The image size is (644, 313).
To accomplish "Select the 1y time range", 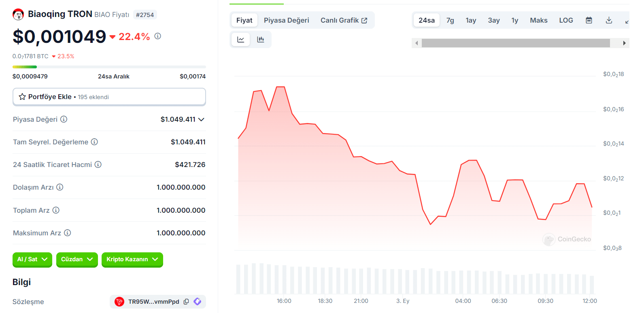I will [515, 20].
